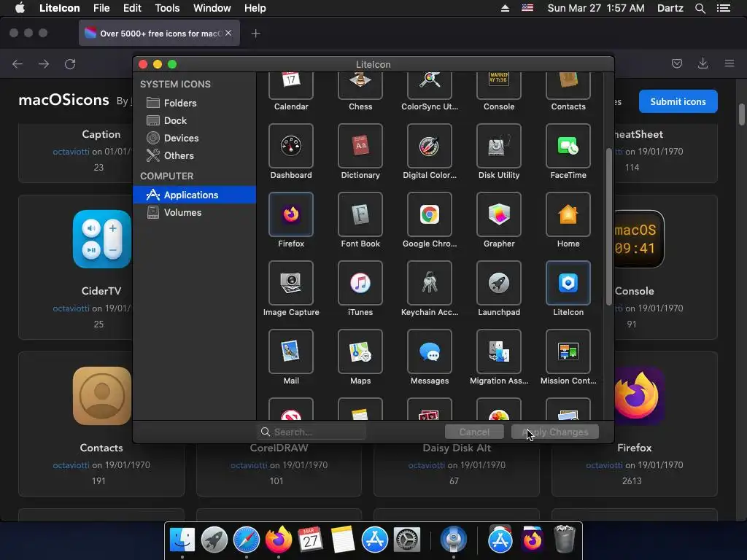This screenshot has width=747, height=560.
Task: Open the browser downloads panel
Action: coord(703,63)
